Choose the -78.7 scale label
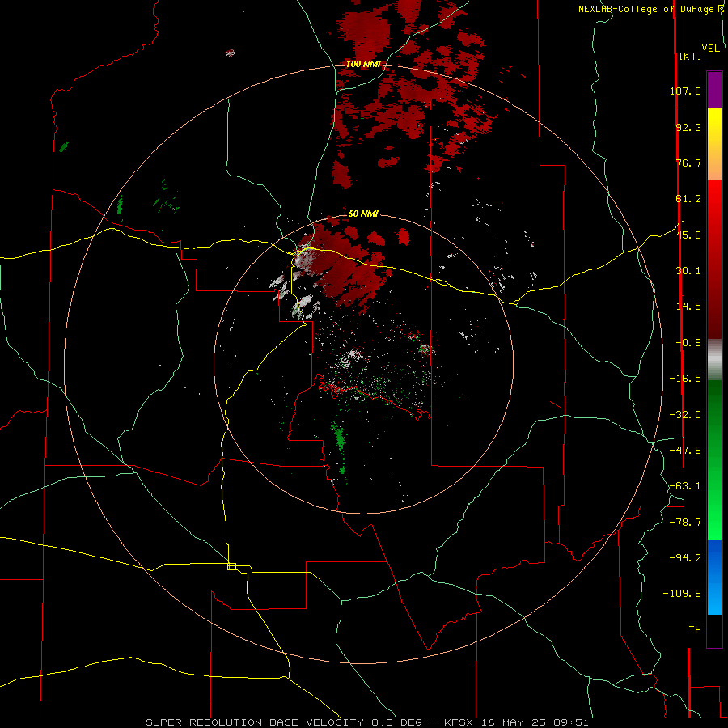The height and width of the screenshot is (728, 728). pos(685,523)
